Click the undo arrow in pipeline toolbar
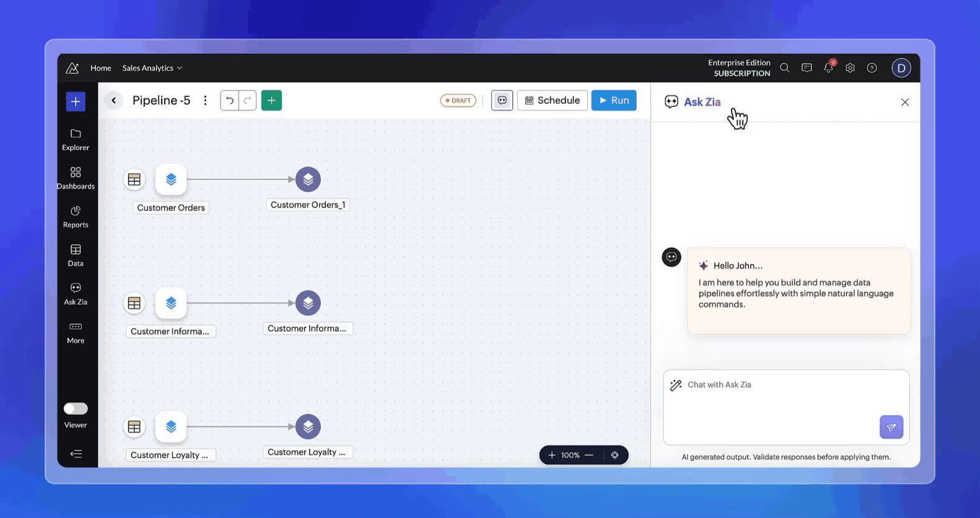 coord(229,100)
